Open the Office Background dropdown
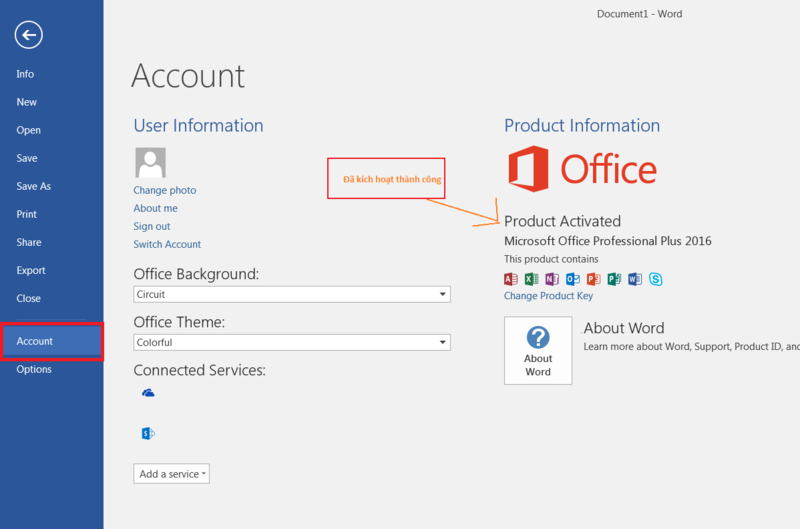This screenshot has width=800, height=529. coord(292,294)
